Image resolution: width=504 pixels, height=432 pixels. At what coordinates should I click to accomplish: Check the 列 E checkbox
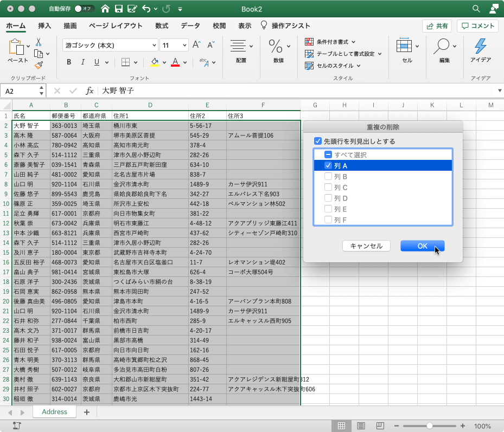pos(328,209)
